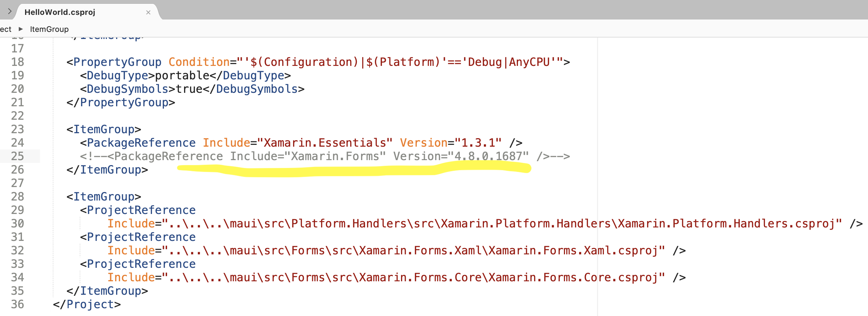Click the DebugSymbols element's true value
868x316 pixels.
pos(189,89)
